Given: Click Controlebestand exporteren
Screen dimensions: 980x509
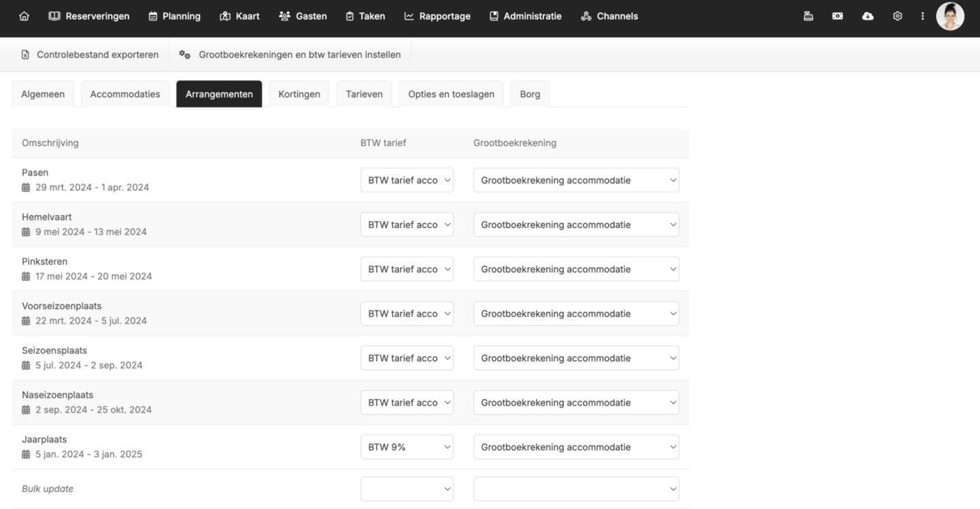Looking at the screenshot, I should pos(90,54).
